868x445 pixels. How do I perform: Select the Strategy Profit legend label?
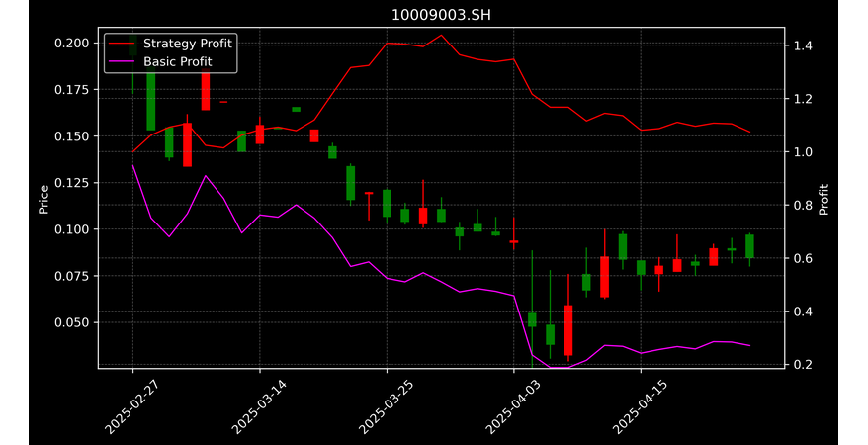pos(188,44)
